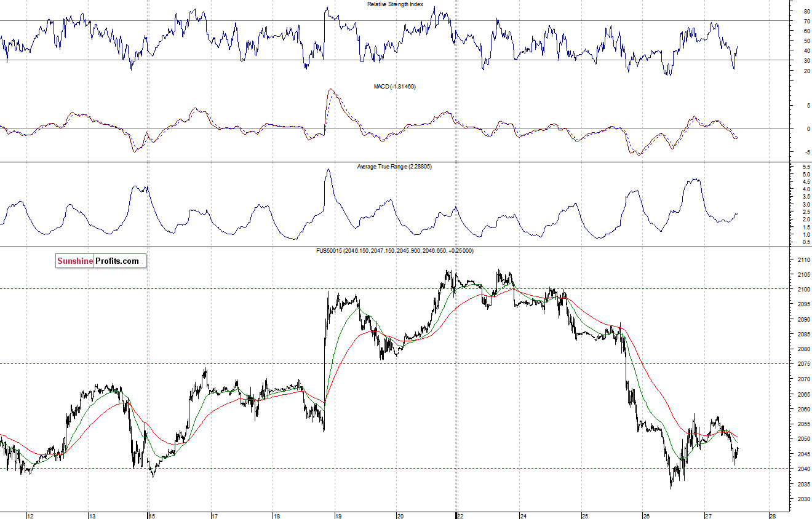The image size is (812, 519).
Task: Click the 0.5 label on ATR scale
Action: [805, 242]
